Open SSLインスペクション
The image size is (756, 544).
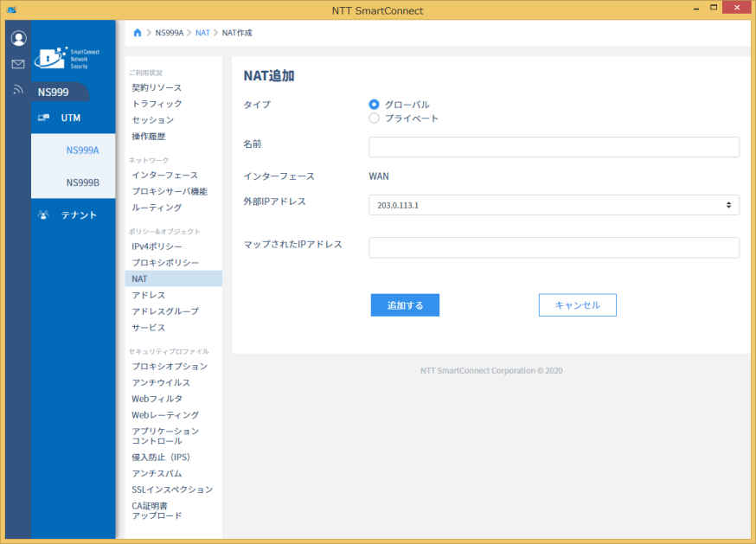coord(172,490)
